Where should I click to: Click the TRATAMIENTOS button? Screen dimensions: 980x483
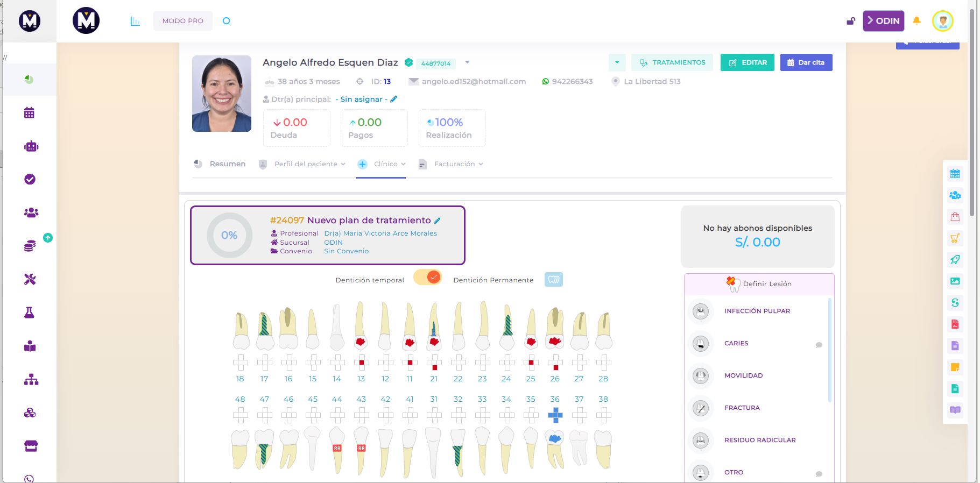coord(672,62)
